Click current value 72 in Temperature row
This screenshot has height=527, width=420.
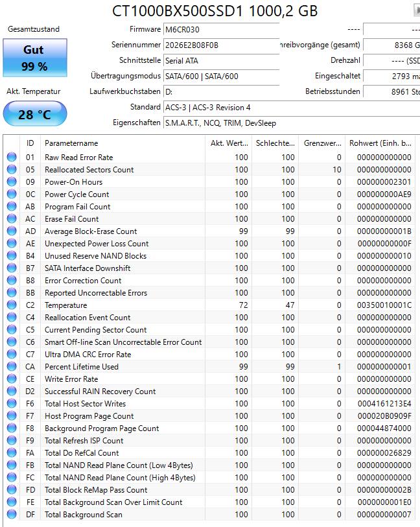click(244, 305)
